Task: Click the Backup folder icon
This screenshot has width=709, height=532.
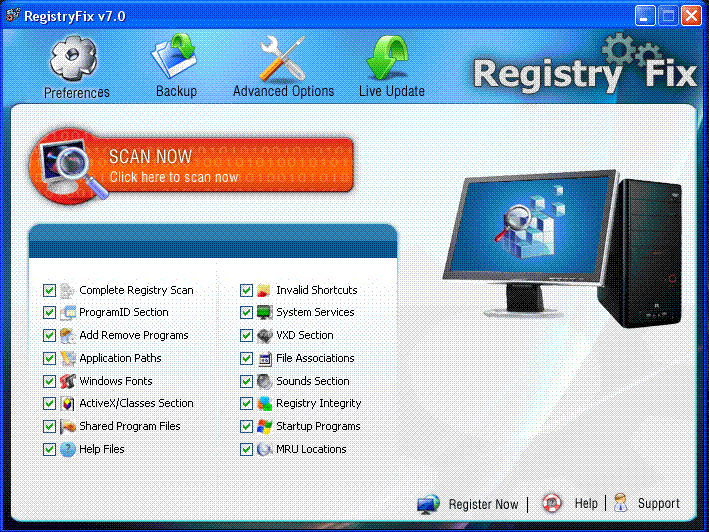Action: click(175, 56)
